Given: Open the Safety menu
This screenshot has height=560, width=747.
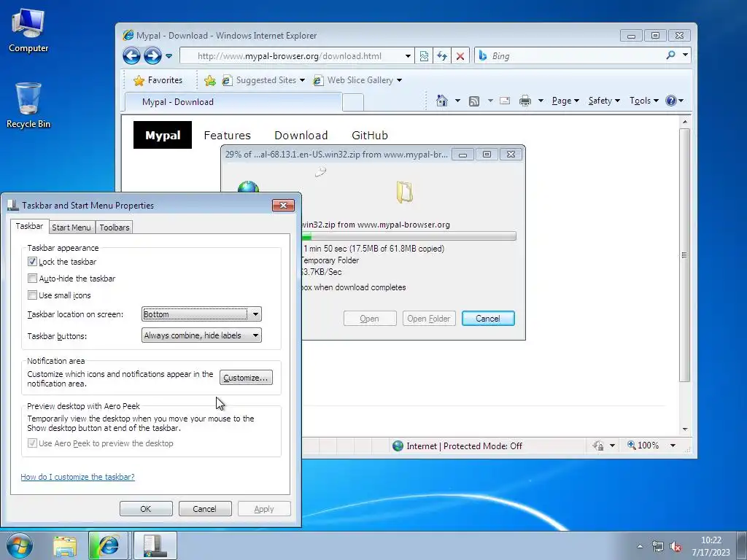Looking at the screenshot, I should coord(603,101).
